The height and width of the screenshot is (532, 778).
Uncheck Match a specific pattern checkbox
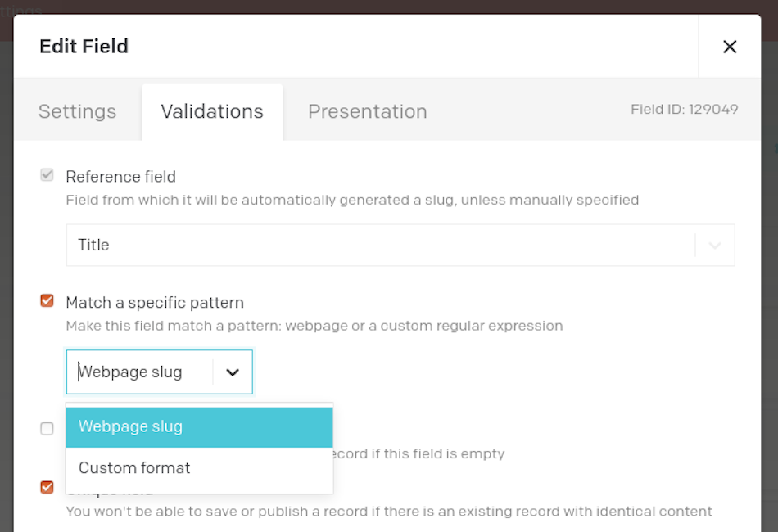pos(47,301)
